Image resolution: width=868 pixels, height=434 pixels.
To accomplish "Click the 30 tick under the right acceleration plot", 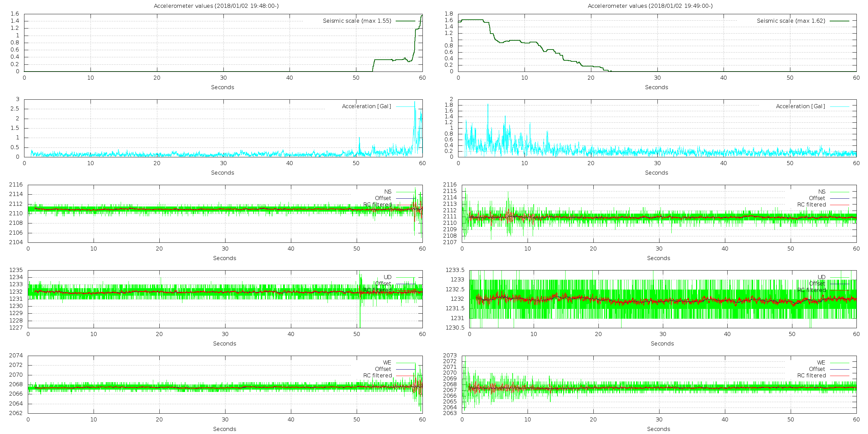I will [657, 163].
